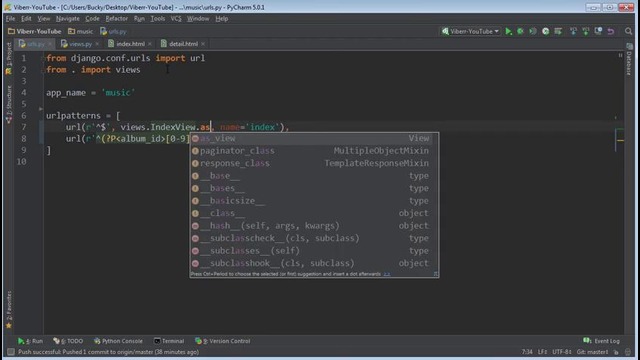Image resolution: width=640 pixels, height=360 pixels.
Task: Close the views.py tab
Action: [97, 44]
